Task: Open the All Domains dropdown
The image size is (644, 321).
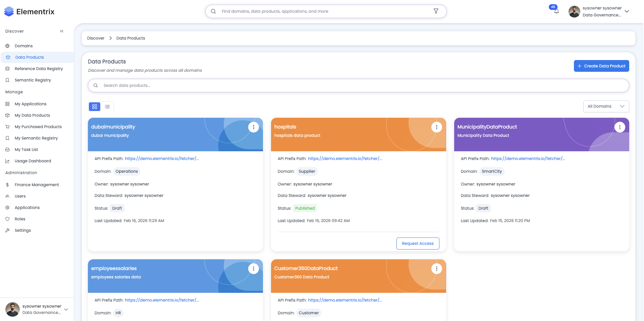Action: [x=606, y=106]
